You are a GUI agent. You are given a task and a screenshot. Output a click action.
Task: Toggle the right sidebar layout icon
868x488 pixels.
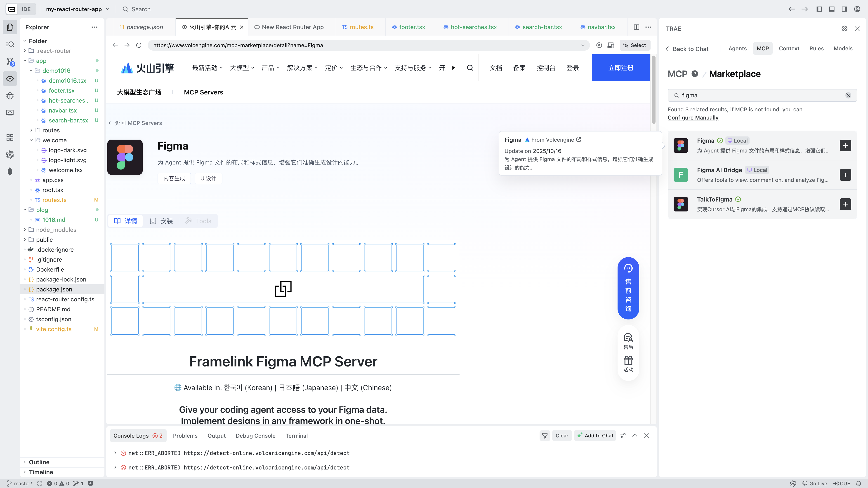[x=844, y=9]
